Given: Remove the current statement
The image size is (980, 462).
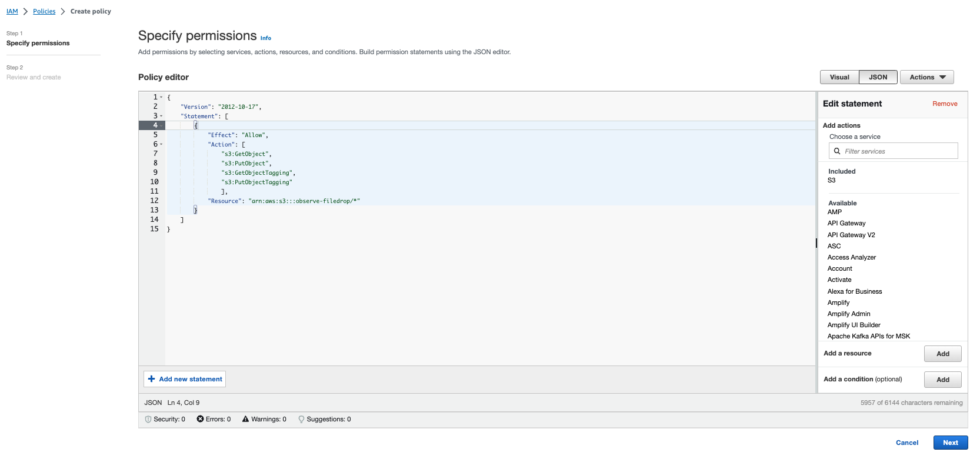Looking at the screenshot, I should point(945,104).
